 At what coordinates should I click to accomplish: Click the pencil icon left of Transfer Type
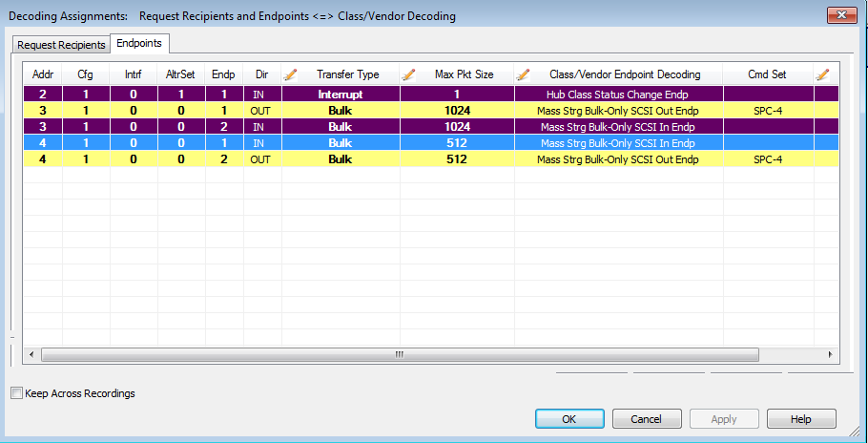(290, 74)
